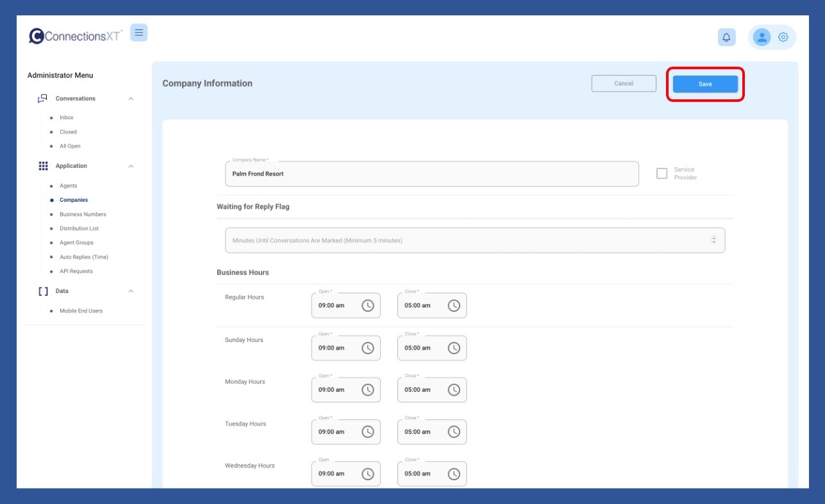Click the hamburger menu icon beside the logo
This screenshot has height=504, width=825.
click(x=138, y=33)
